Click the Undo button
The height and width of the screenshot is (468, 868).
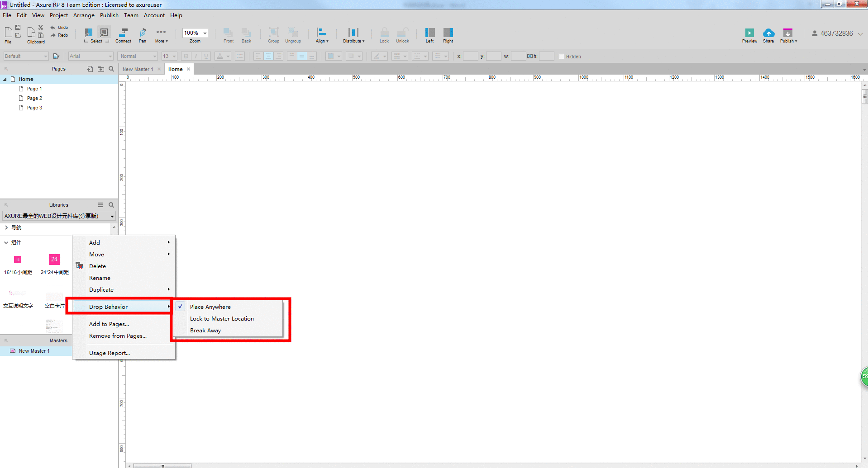59,28
